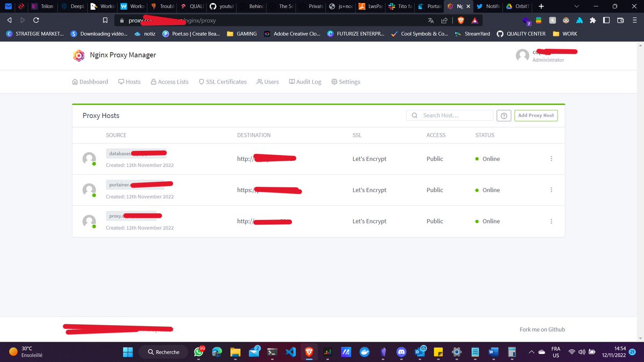Navigate to Users page
644x362 pixels.
pyautogui.click(x=268, y=82)
